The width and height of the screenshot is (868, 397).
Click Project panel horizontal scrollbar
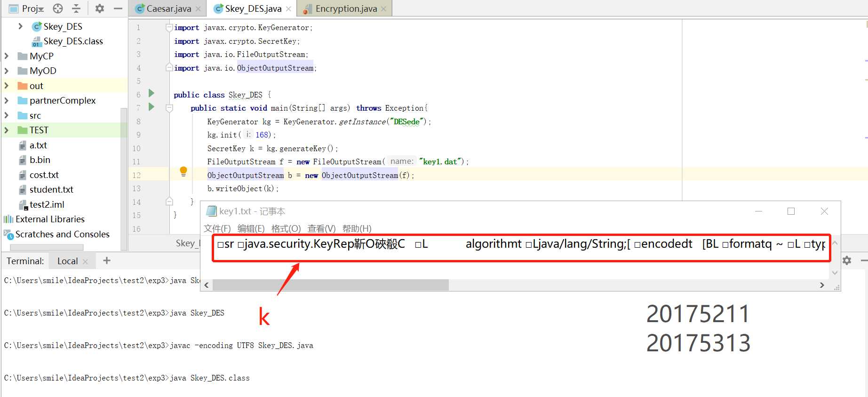pos(47,247)
